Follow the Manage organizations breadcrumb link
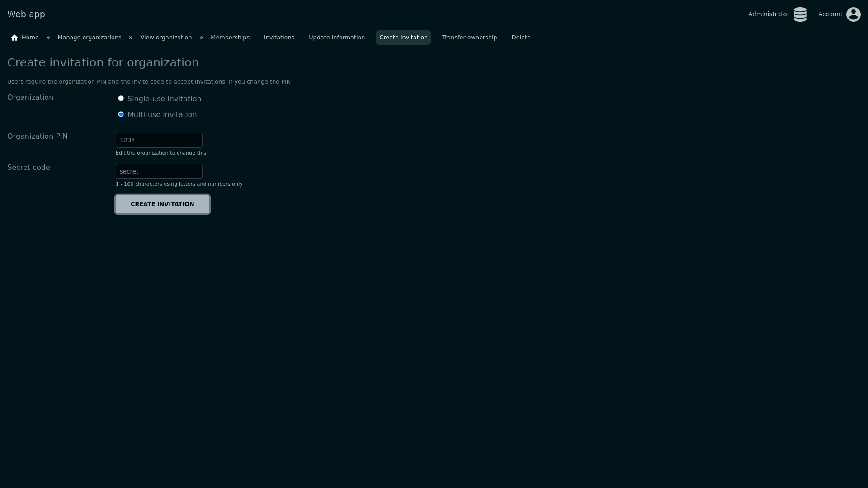868x488 pixels. point(90,38)
